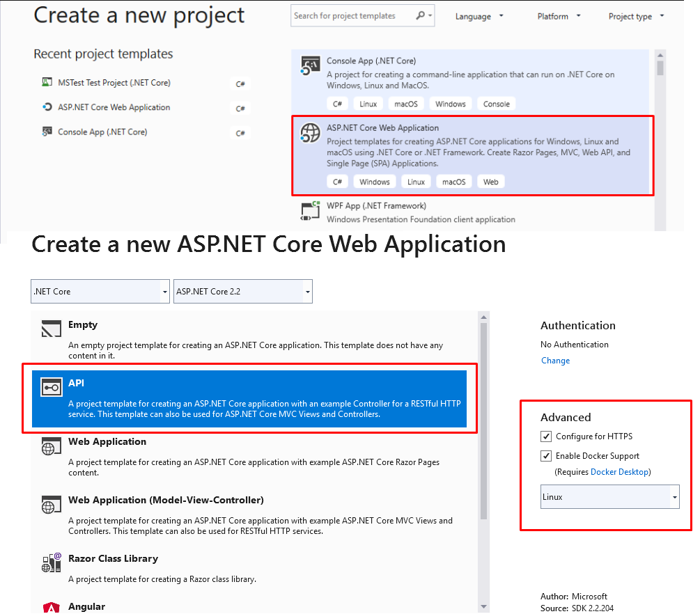Screen dimensions: 700x614
Task: Click the search magnifier icon
Action: pyautogui.click(x=421, y=16)
